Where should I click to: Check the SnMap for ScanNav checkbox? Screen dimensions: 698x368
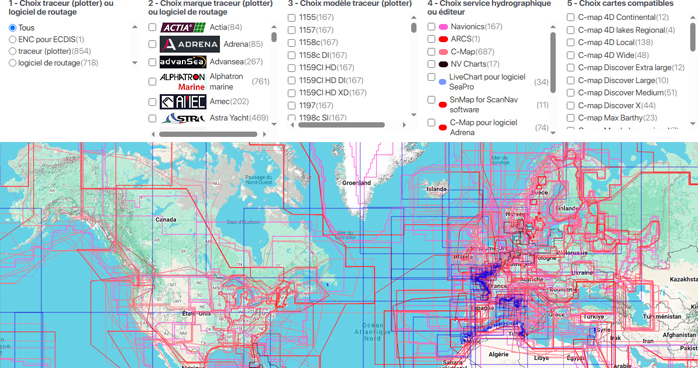coord(431,100)
